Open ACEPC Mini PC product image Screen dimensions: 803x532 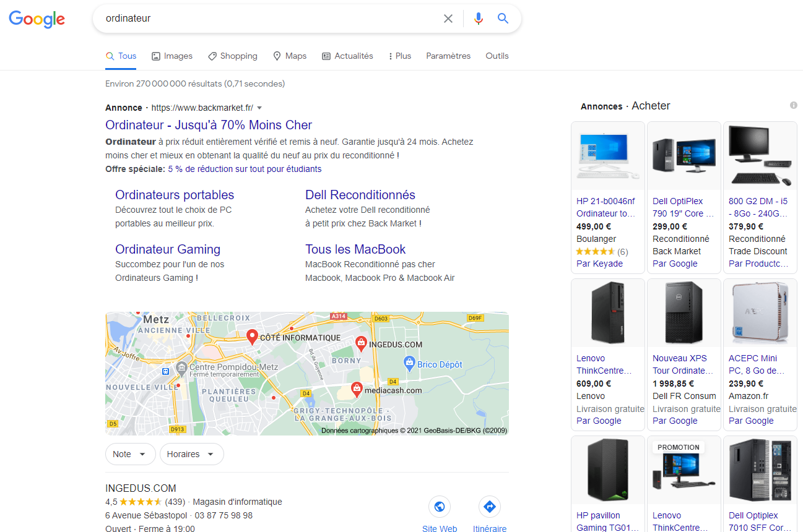(x=760, y=313)
